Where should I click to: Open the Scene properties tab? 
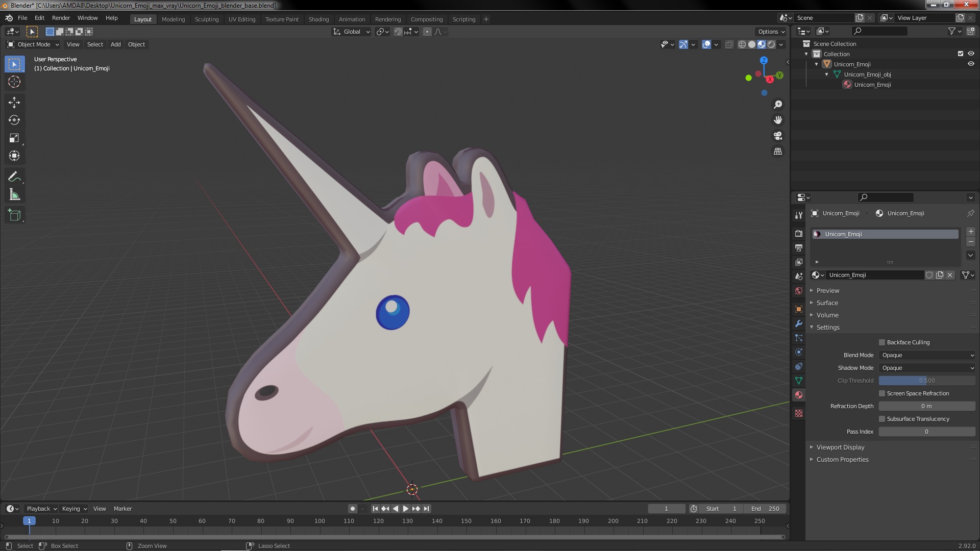pos(799,276)
